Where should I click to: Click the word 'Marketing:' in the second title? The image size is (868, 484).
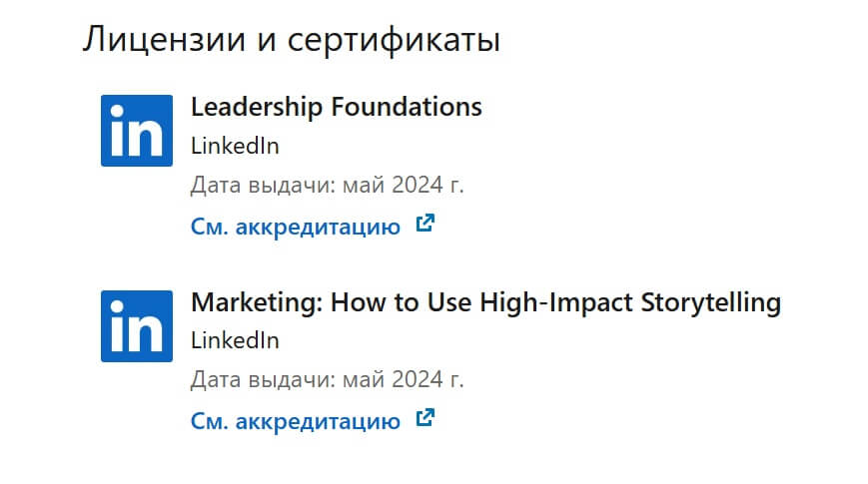click(x=257, y=303)
